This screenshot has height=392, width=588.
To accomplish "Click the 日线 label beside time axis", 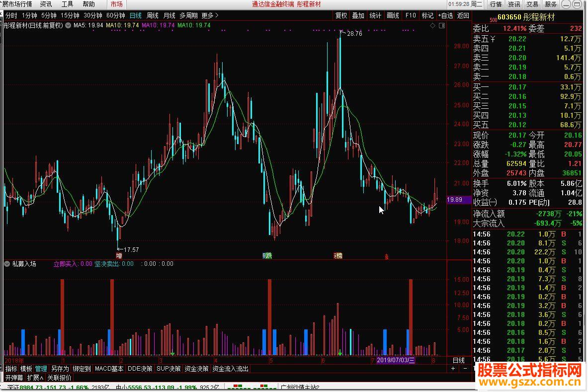I will (x=459, y=361).
